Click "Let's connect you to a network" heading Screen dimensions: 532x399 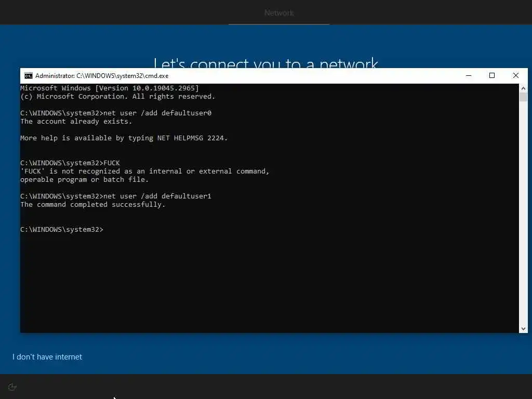pos(265,63)
